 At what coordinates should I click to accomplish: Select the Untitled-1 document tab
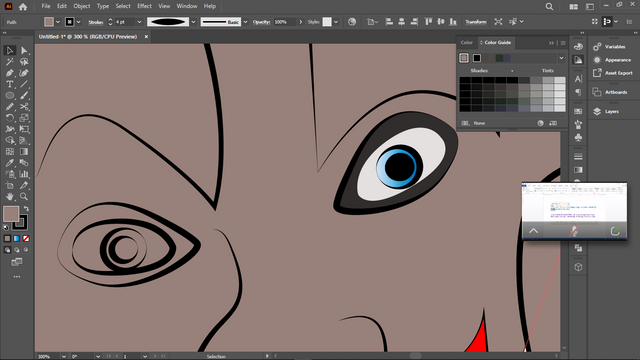[88, 37]
